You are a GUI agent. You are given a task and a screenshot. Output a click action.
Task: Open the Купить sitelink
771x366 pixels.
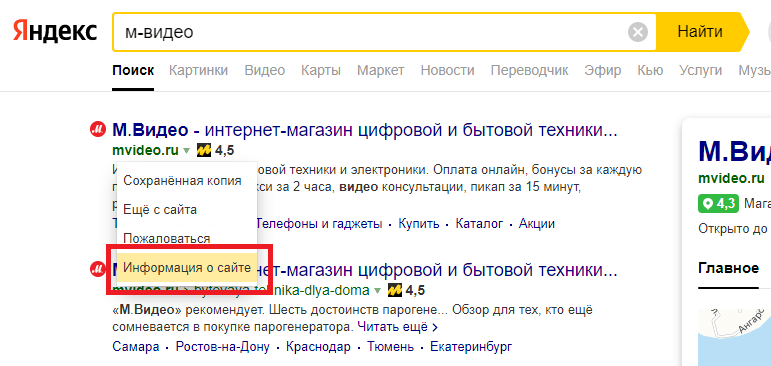coord(418,224)
